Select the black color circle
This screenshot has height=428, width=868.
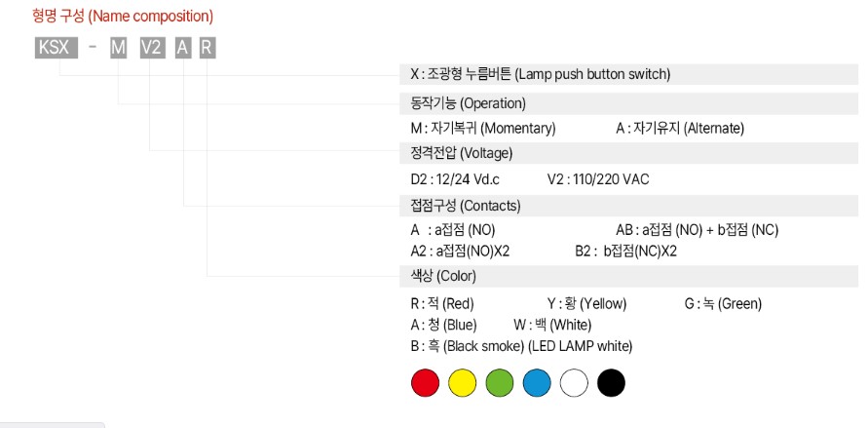(611, 383)
